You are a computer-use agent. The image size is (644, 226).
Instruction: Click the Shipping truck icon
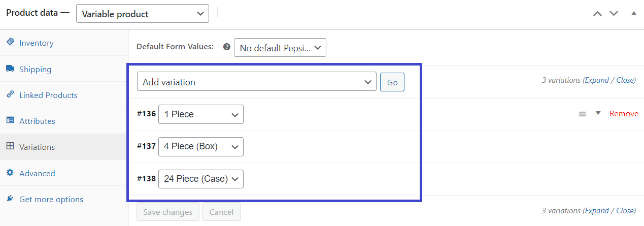point(10,69)
